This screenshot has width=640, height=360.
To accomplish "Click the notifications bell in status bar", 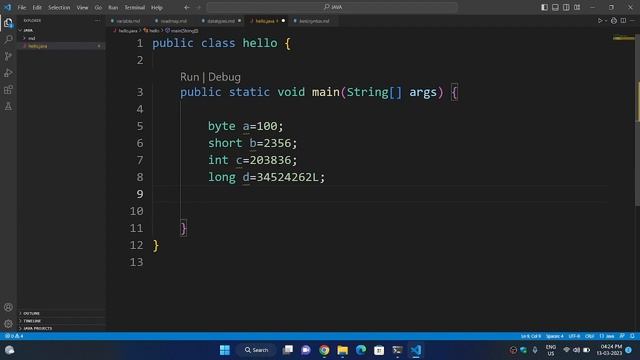I will point(632,336).
